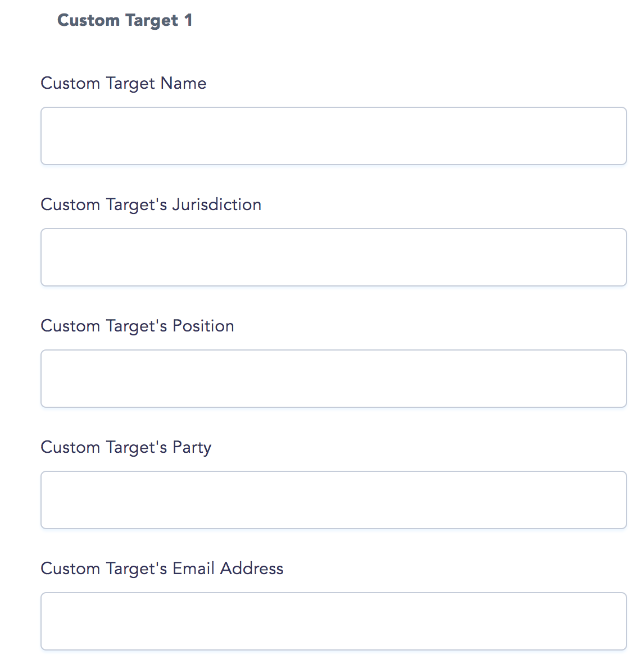Focus the text box under the Position label
The width and height of the screenshot is (644, 664).
tap(333, 379)
